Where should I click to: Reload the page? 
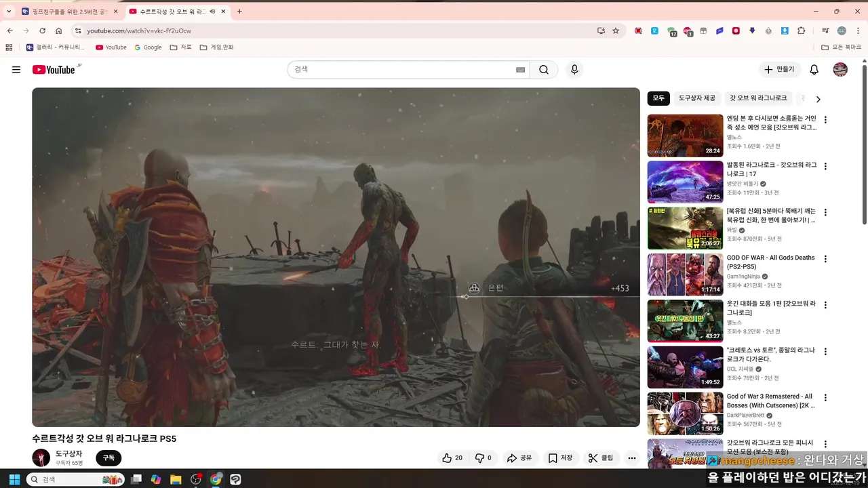(x=42, y=30)
